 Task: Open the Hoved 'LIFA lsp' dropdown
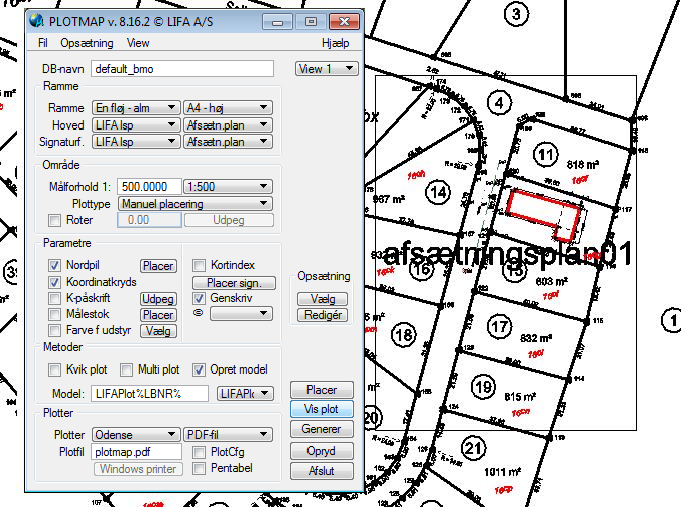click(136, 125)
